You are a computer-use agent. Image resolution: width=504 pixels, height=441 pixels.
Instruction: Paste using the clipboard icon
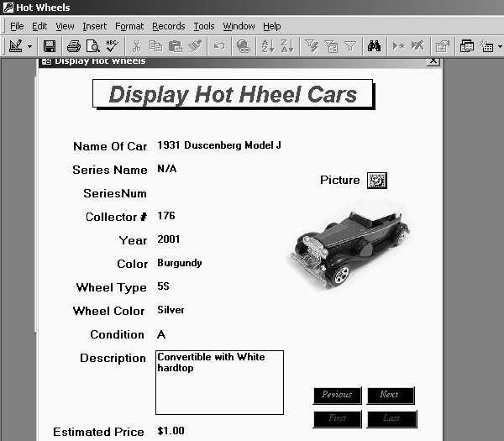click(x=176, y=46)
